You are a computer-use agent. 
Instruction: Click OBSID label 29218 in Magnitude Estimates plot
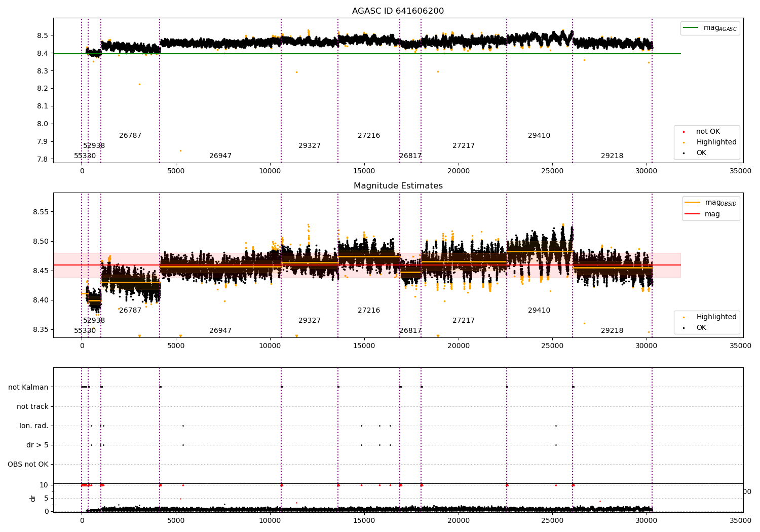click(x=612, y=331)
